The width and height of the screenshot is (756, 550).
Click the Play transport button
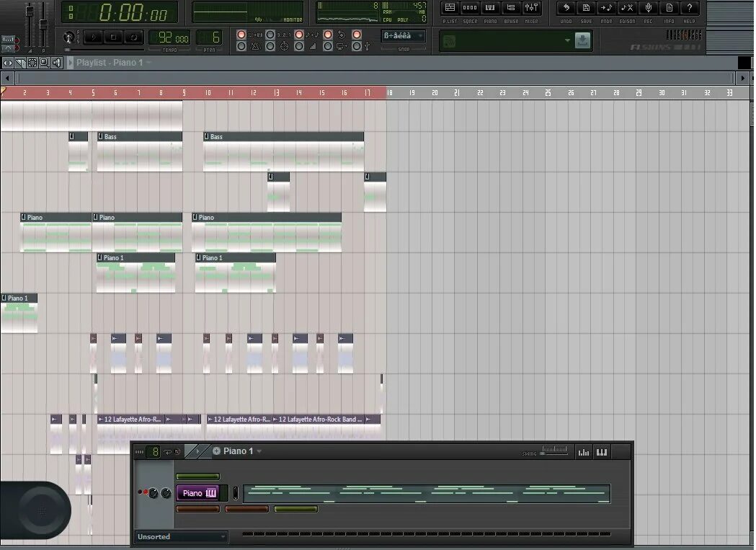pyautogui.click(x=94, y=37)
